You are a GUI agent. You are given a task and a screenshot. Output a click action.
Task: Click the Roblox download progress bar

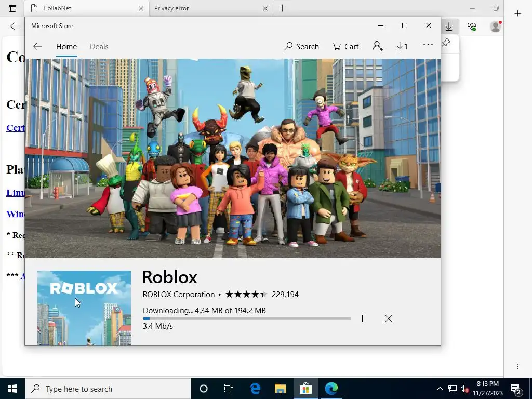point(247,318)
